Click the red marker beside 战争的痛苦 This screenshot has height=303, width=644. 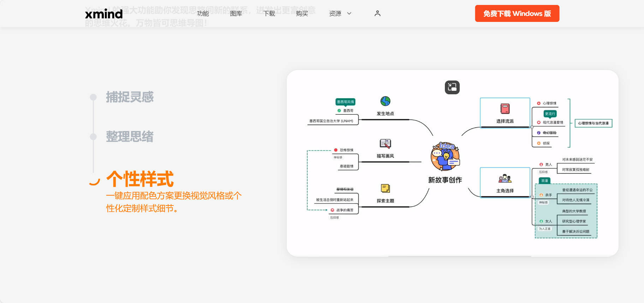pyautogui.click(x=332, y=210)
